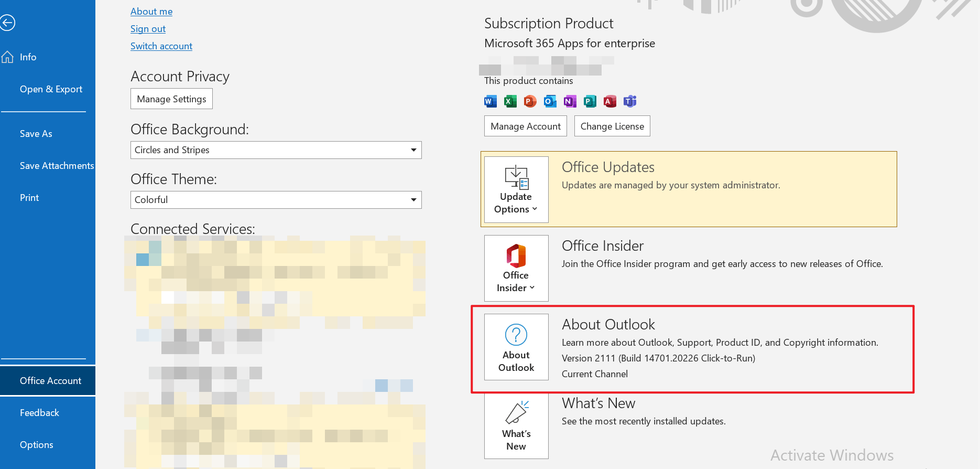Click 'Microsoft 365 Apps for enterprise' text
Image resolution: width=980 pixels, height=469 pixels.
pyautogui.click(x=570, y=44)
